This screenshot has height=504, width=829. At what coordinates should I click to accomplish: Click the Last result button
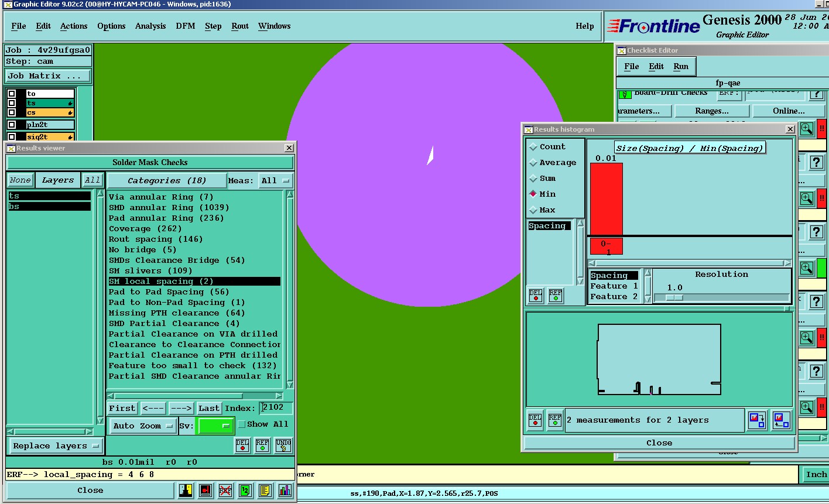209,408
